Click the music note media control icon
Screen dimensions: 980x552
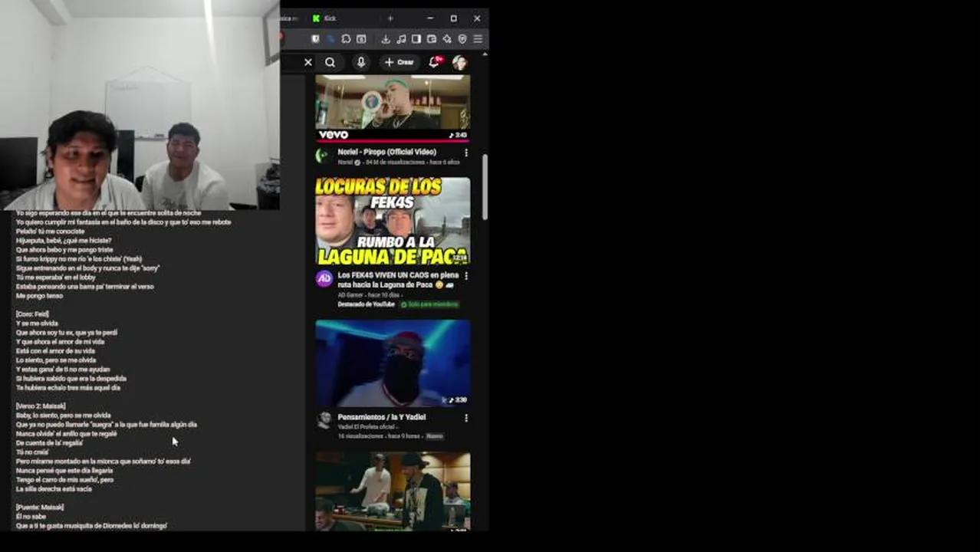(401, 39)
